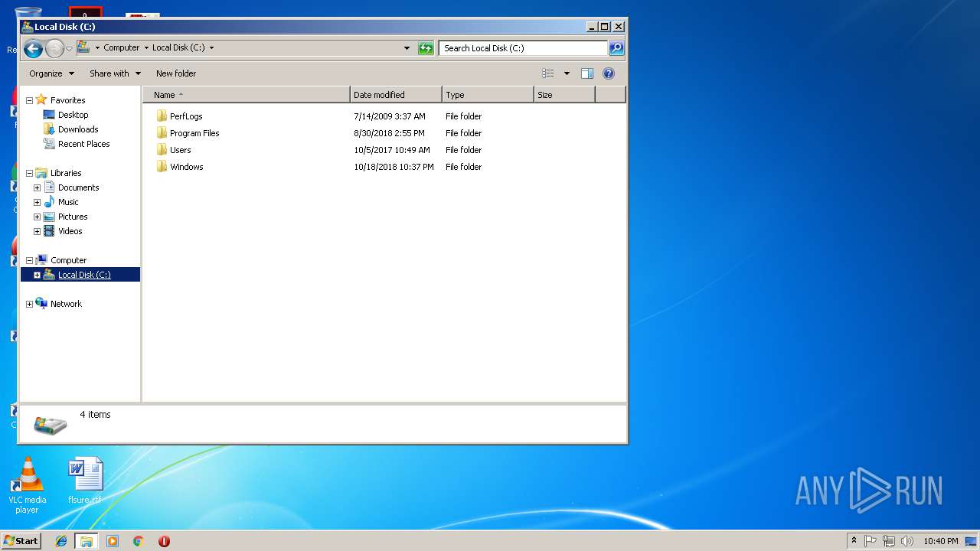The image size is (980, 551).
Task: Click the search magnifier icon
Action: [x=616, y=48]
